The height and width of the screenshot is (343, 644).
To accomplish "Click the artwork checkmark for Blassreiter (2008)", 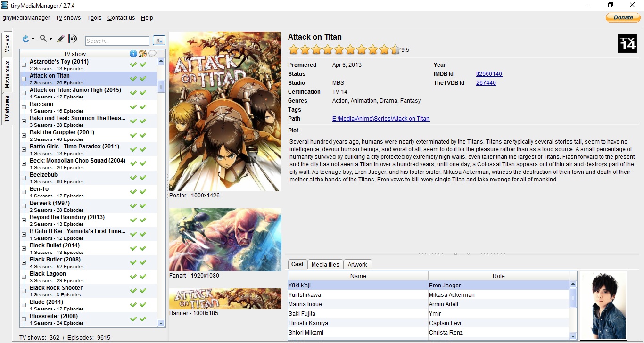I will click(143, 319).
